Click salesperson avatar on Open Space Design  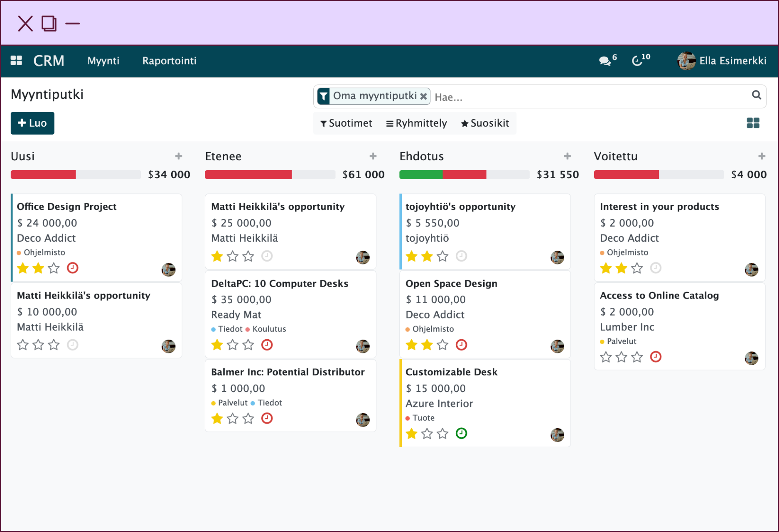pyautogui.click(x=557, y=346)
